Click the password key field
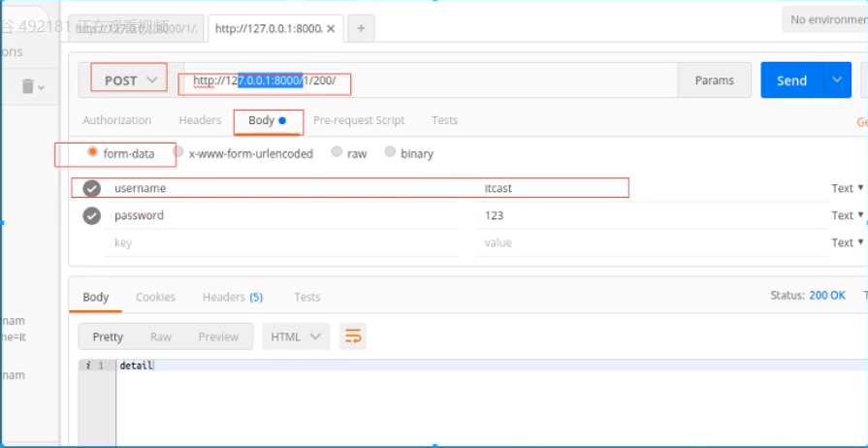Image resolution: width=868 pixels, height=448 pixels. (282, 215)
